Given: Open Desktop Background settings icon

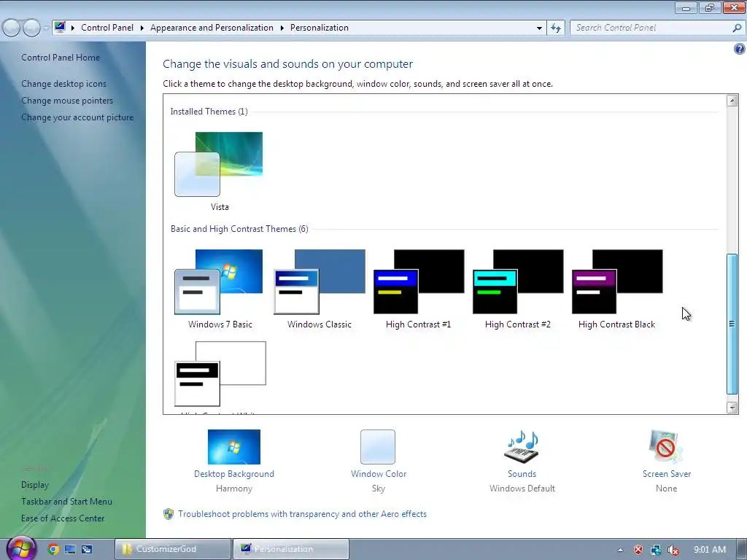Looking at the screenshot, I should click(x=234, y=447).
